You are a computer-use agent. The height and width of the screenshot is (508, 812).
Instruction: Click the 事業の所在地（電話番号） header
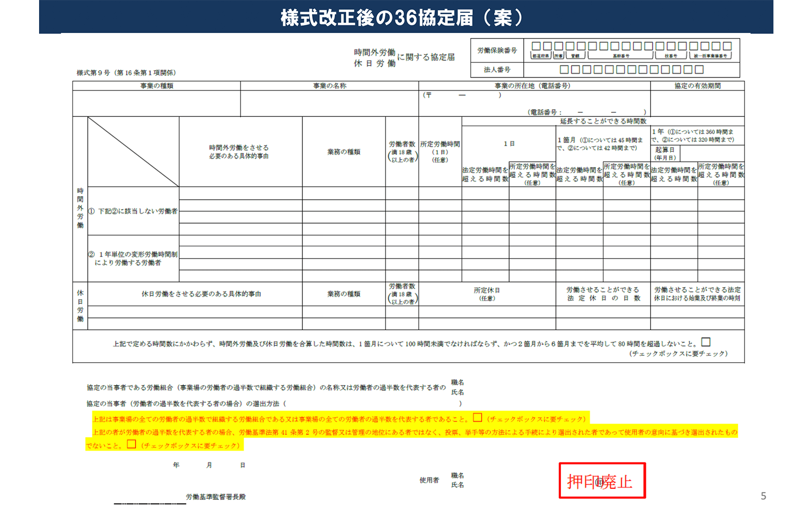(532, 86)
